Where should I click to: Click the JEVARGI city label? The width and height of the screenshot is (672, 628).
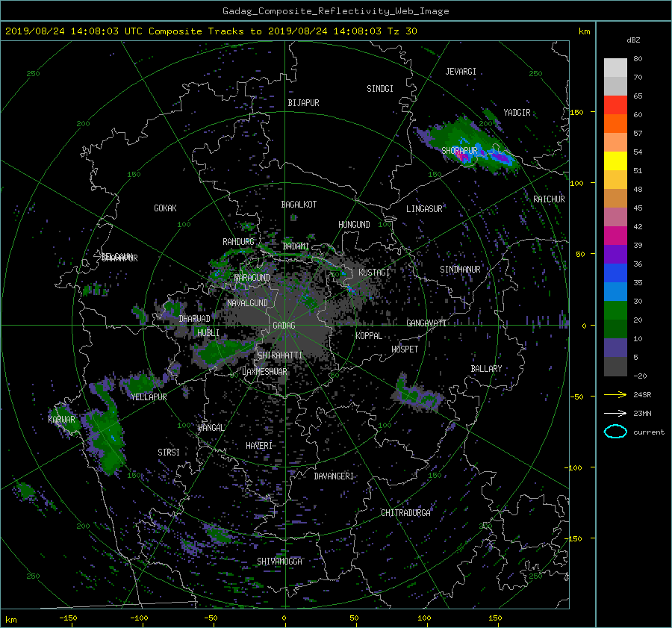point(461,72)
